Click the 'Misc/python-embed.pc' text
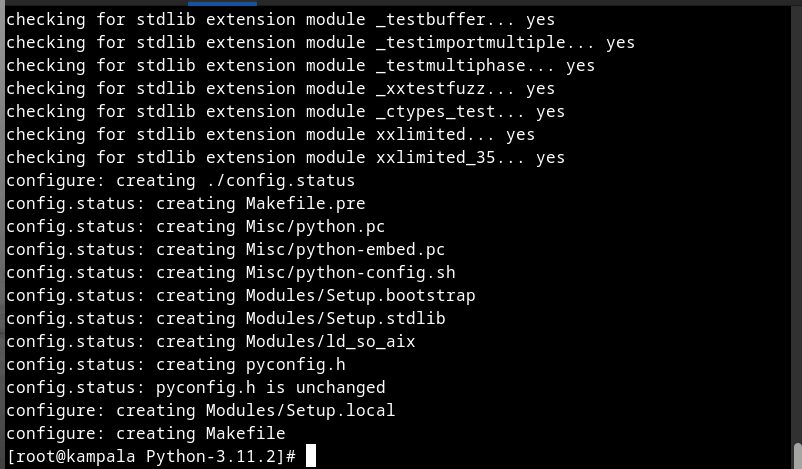This screenshot has height=469, width=802. pos(345,249)
